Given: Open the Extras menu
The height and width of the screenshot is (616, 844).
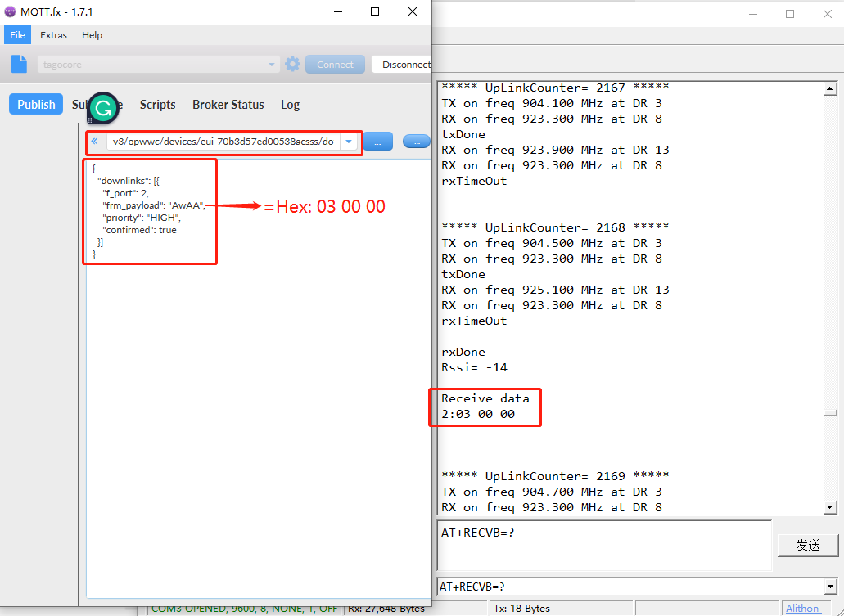Looking at the screenshot, I should point(53,35).
